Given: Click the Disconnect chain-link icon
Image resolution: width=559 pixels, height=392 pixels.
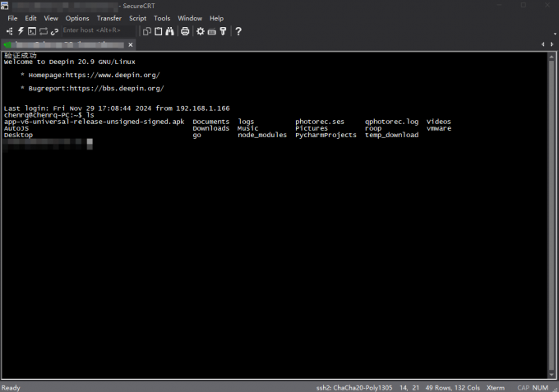Looking at the screenshot, I should click(54, 32).
